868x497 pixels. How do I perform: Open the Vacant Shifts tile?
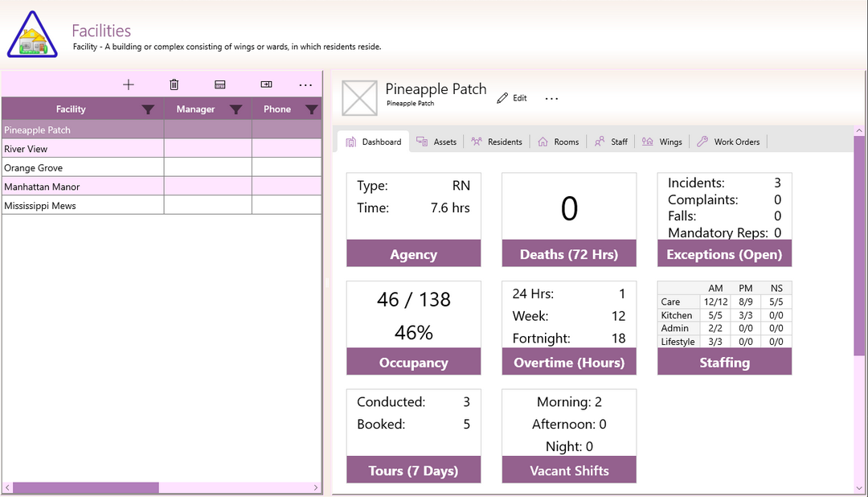[569, 436]
